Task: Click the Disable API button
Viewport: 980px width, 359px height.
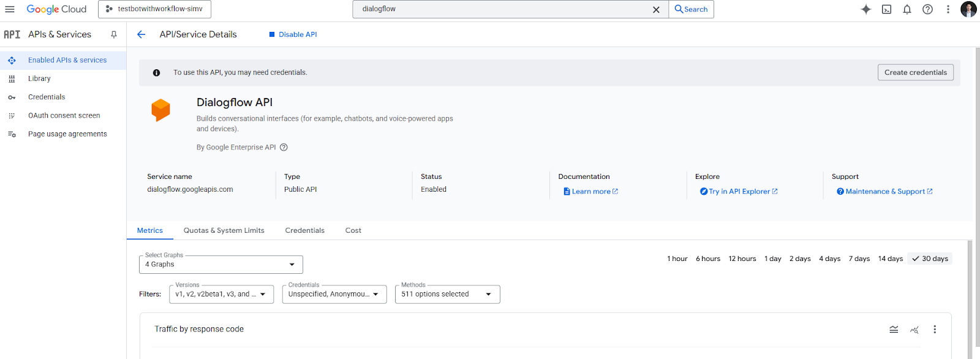Action: tap(293, 34)
